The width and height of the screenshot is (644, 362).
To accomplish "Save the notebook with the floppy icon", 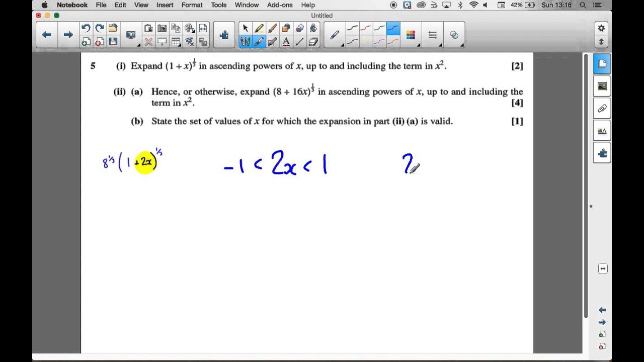I will (x=113, y=42).
